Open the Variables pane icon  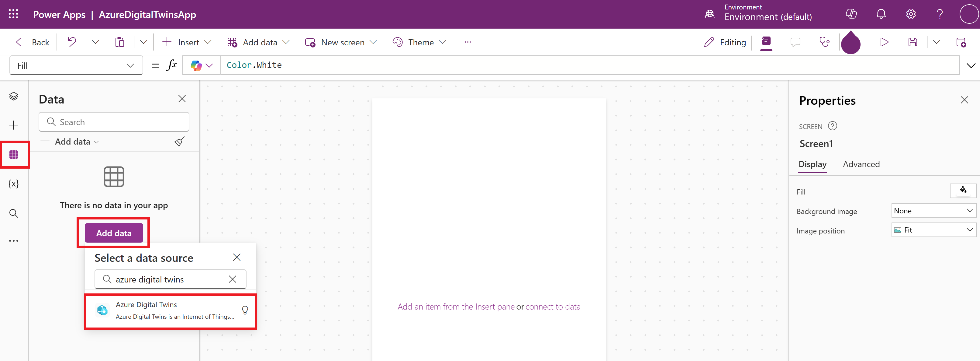(x=14, y=184)
